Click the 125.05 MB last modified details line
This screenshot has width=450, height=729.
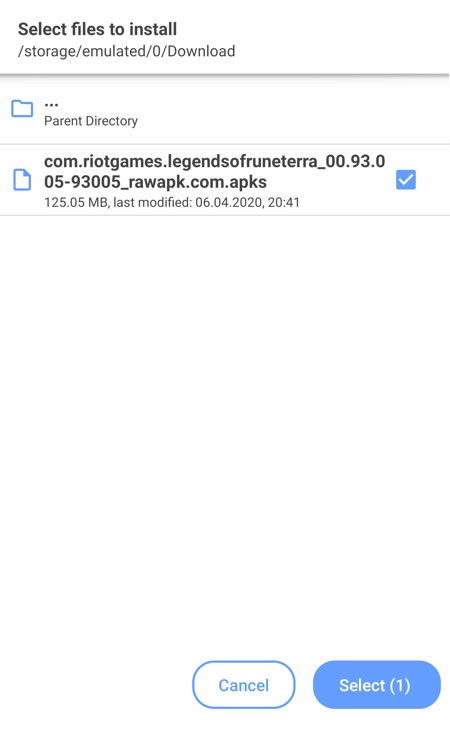tap(172, 202)
